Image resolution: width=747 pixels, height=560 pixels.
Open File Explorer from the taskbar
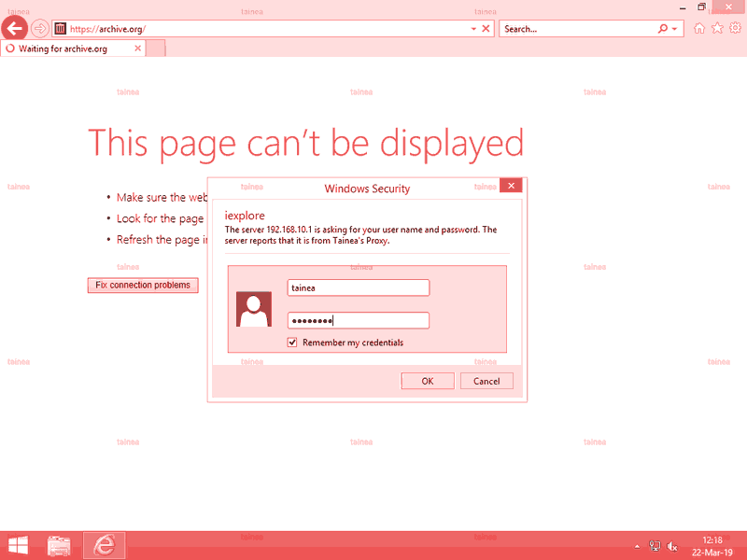pos(59,546)
